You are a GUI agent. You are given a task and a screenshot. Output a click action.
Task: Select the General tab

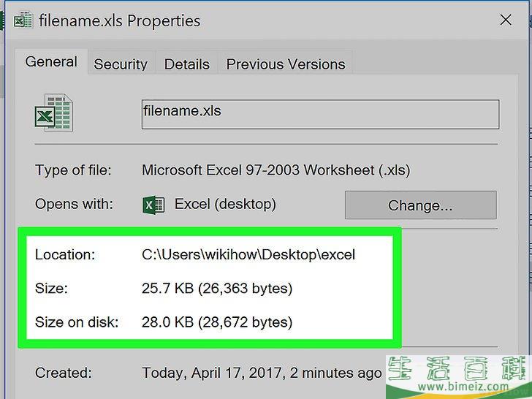51,62
